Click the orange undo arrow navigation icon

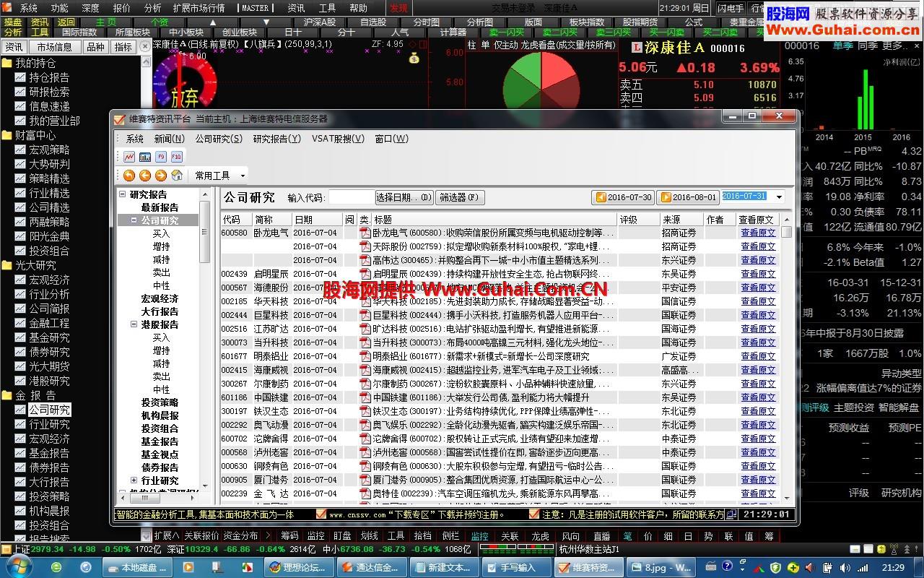(129, 176)
